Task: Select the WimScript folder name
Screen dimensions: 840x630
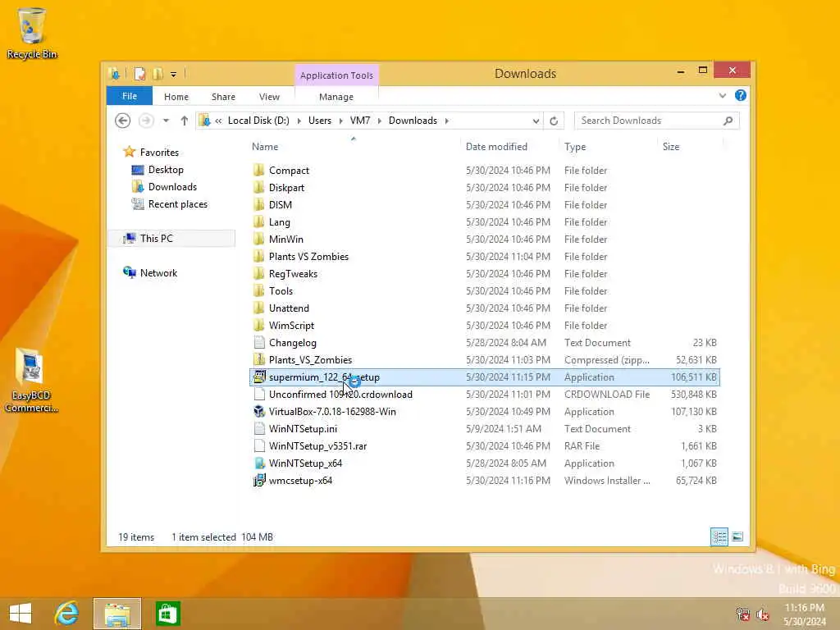Action: coord(291,326)
